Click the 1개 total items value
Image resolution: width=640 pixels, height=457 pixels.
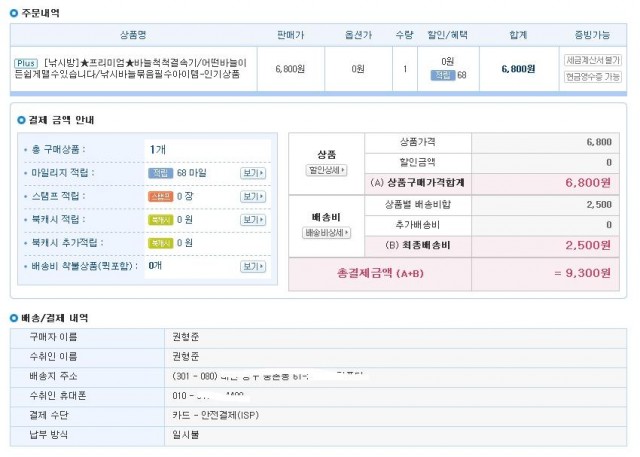point(158,150)
